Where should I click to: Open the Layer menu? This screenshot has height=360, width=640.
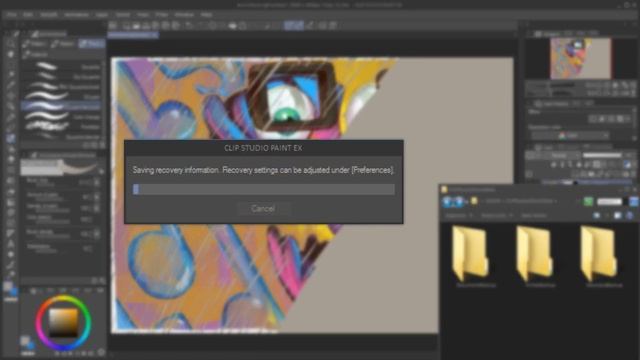(x=102, y=15)
